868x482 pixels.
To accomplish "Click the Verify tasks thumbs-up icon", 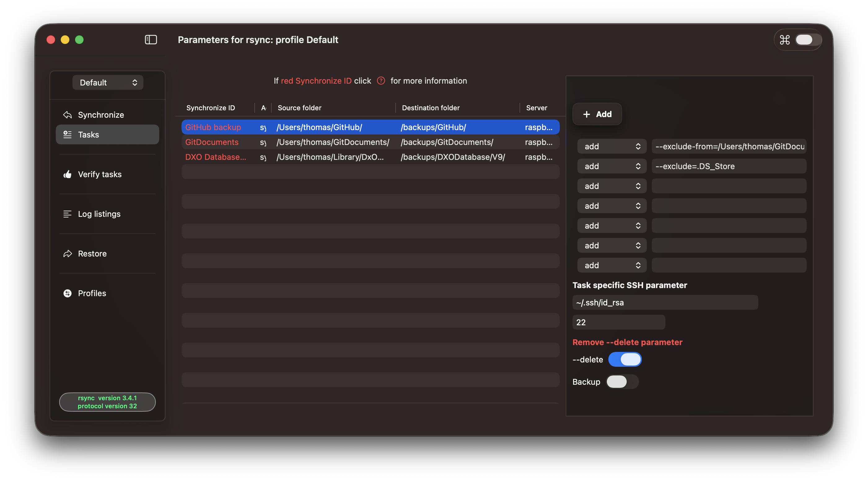I will pos(68,174).
